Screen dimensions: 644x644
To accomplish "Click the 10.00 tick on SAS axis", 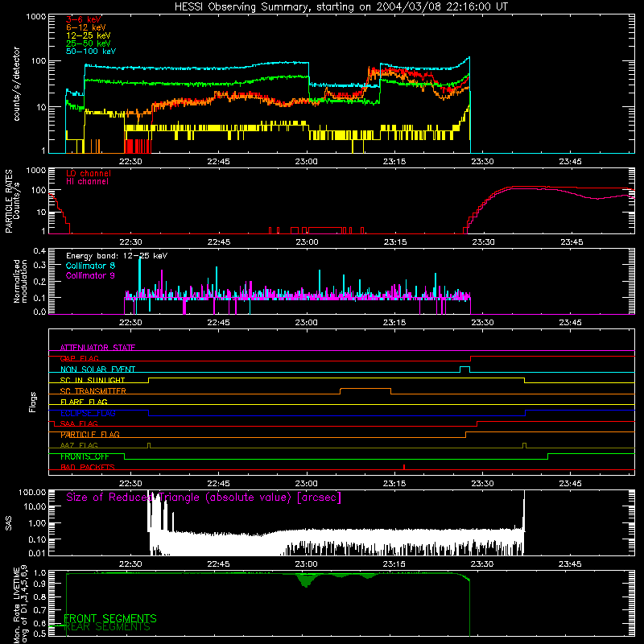I will coord(34,506).
